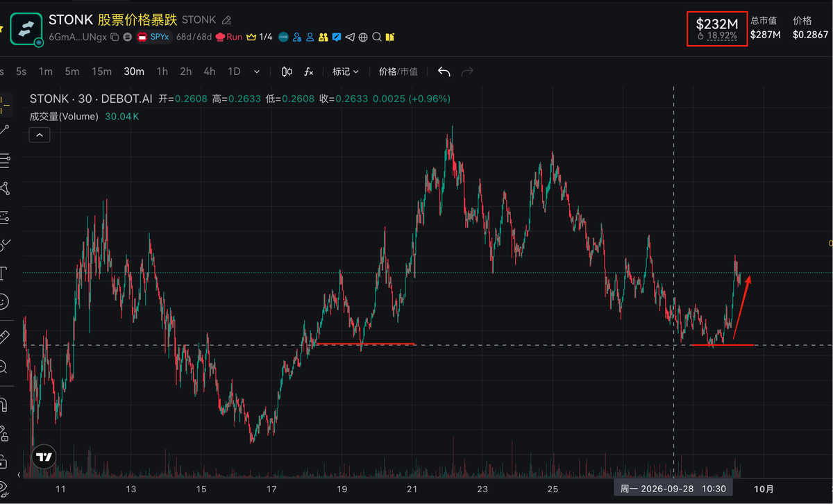This screenshot has width=833, height=504.
Task: Switch chart to the 1D timeframe
Action: pos(234,72)
